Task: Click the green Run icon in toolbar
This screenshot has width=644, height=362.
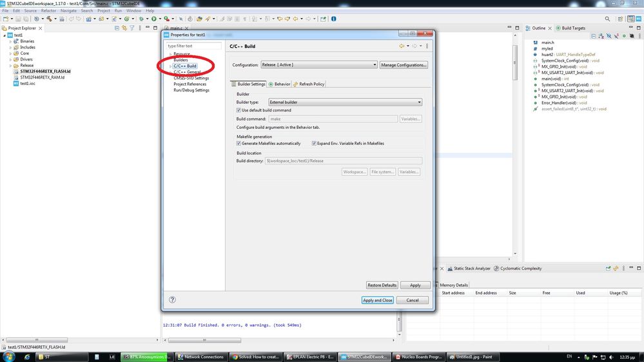Action: pyautogui.click(x=154, y=19)
